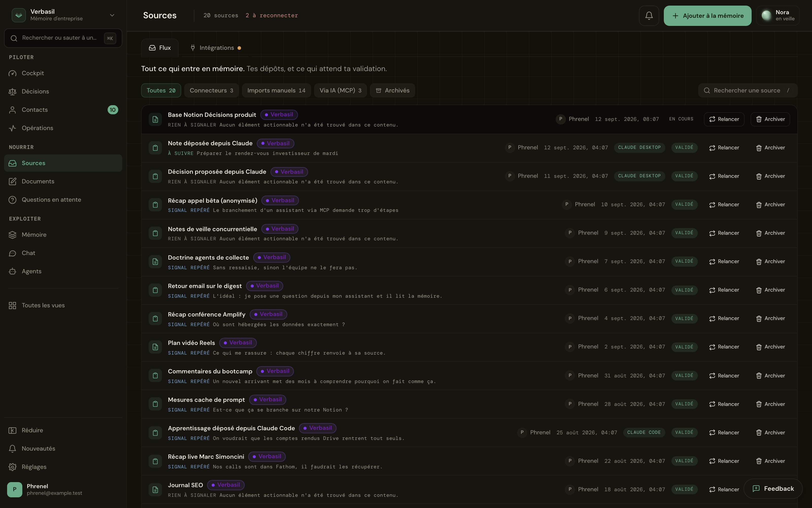Show Archivés sources
Image resolution: width=812 pixels, height=508 pixels.
392,90
